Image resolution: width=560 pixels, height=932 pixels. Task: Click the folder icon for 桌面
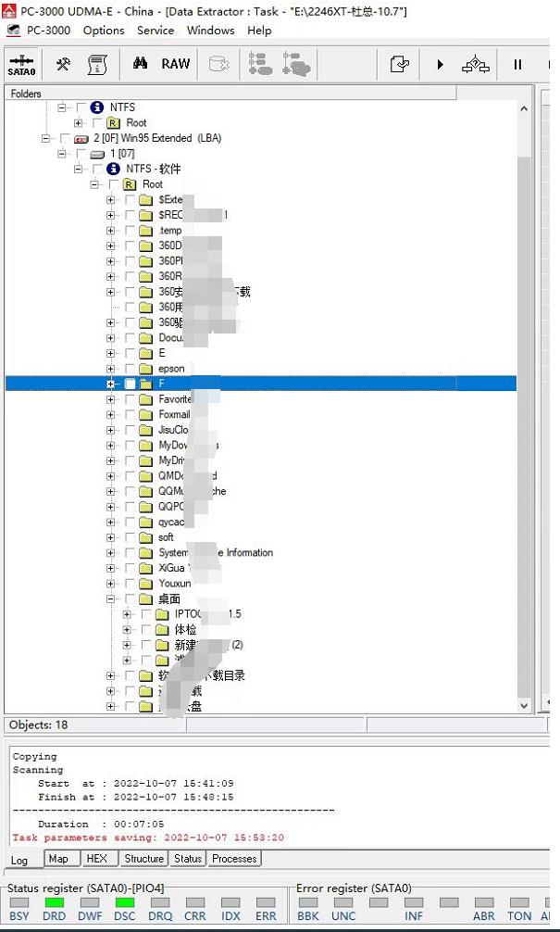(145, 598)
